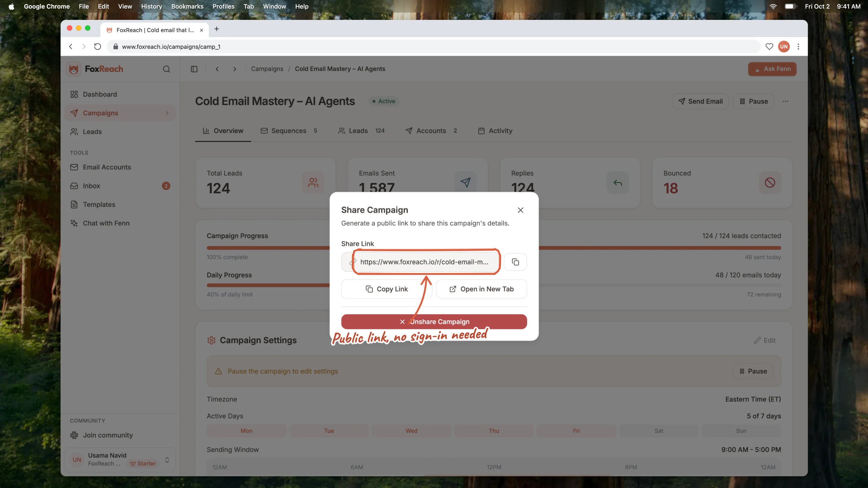Screen dimensions: 868x488
Task: Click the Copy Link button
Action: [x=386, y=289]
